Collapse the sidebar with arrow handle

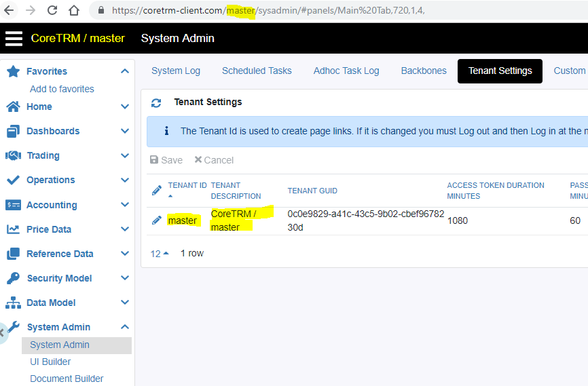click(x=2, y=333)
